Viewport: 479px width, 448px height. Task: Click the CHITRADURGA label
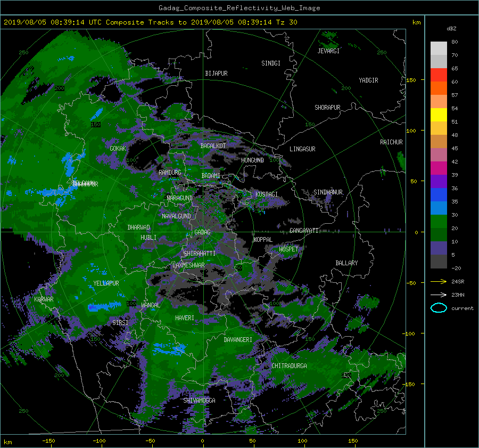click(x=290, y=366)
